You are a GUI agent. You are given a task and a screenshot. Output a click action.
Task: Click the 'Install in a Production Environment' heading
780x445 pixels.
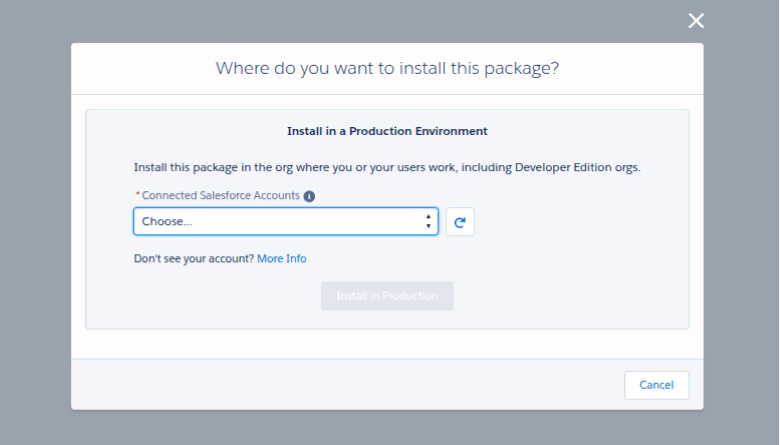coord(387,131)
